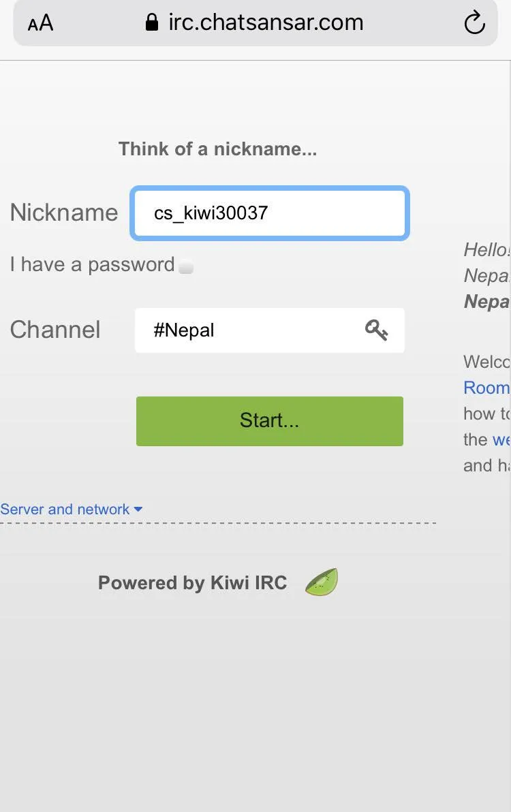This screenshot has height=812, width=511.
Task: Enable the "I have a password" checkbox
Action: (186, 266)
